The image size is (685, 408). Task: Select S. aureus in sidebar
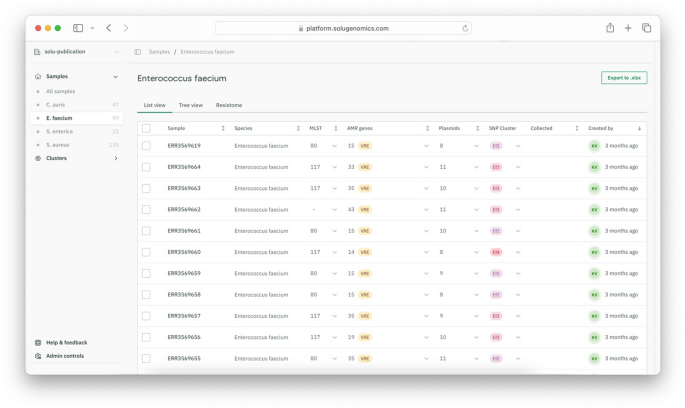(x=58, y=145)
